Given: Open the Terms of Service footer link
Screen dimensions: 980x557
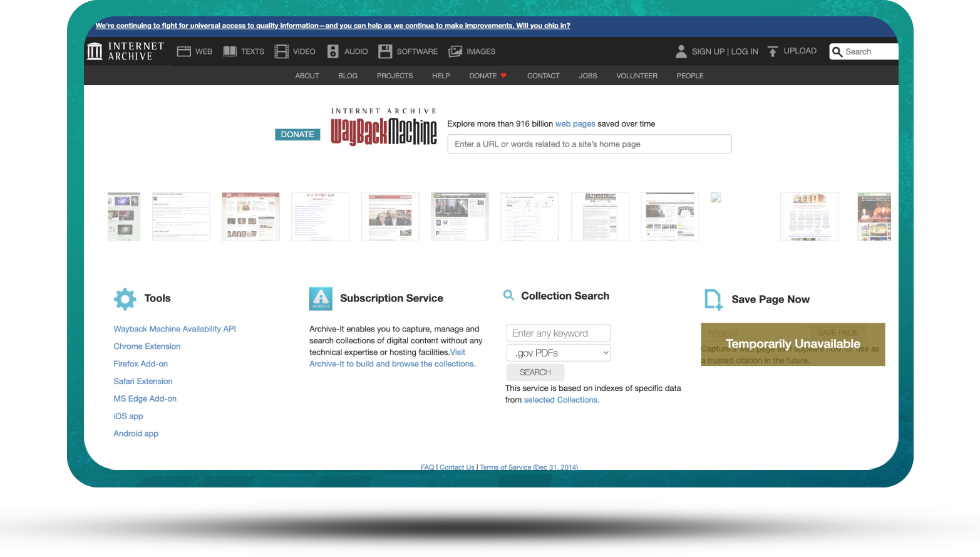Looking at the screenshot, I should (529, 467).
